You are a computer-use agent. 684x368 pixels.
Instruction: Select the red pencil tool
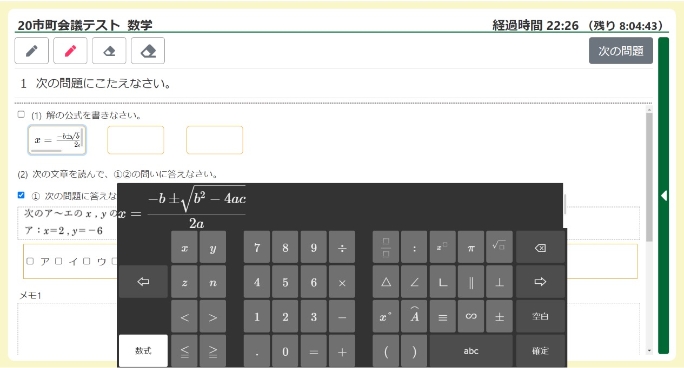point(70,51)
